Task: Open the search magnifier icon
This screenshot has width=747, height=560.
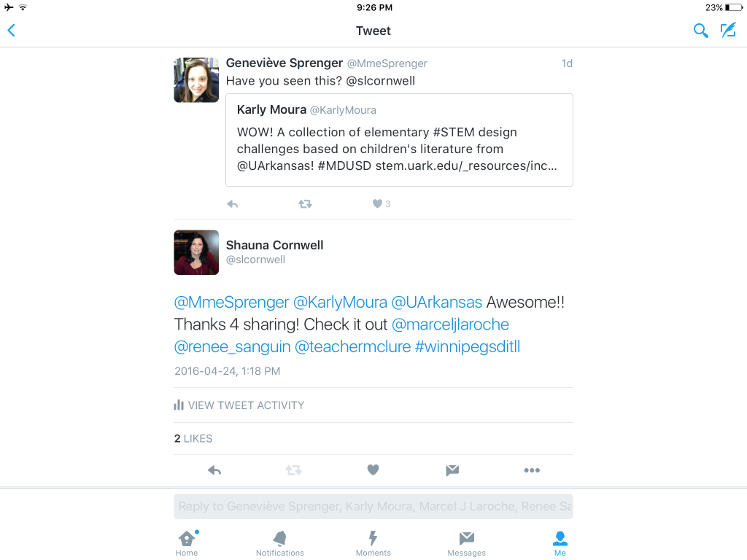Action: tap(700, 31)
